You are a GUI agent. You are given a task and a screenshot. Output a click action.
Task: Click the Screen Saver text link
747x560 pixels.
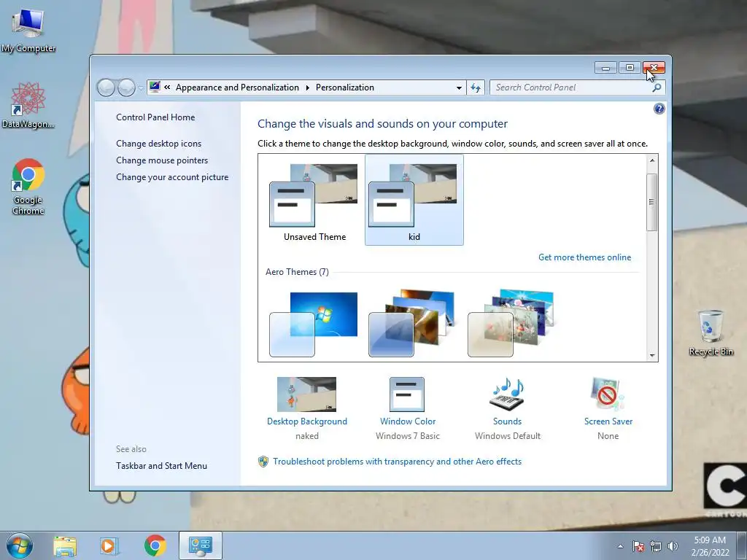click(x=608, y=421)
